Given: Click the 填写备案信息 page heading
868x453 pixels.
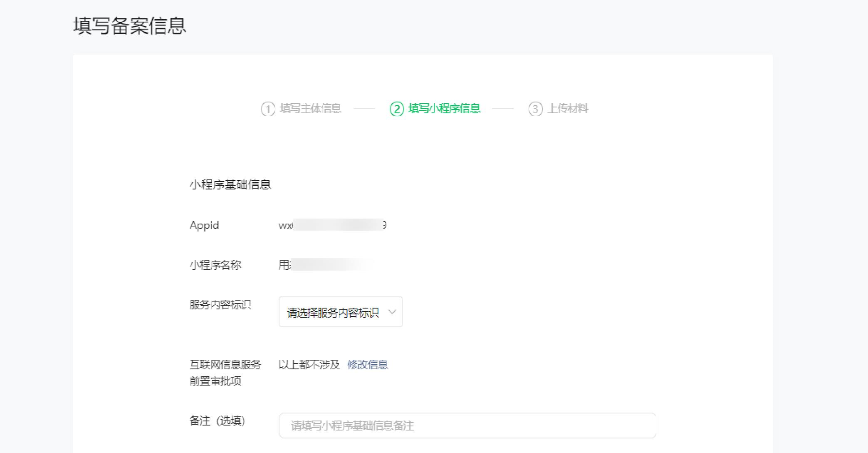Looking at the screenshot, I should tap(130, 25).
